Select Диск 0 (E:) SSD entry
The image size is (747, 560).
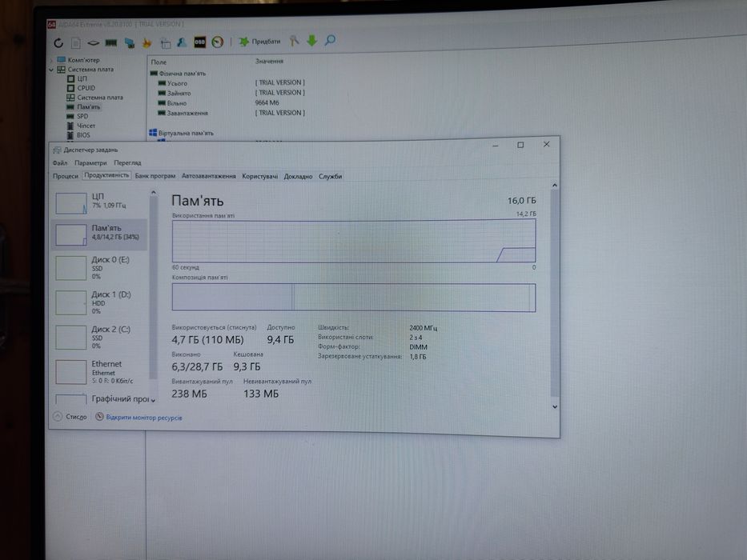point(99,268)
